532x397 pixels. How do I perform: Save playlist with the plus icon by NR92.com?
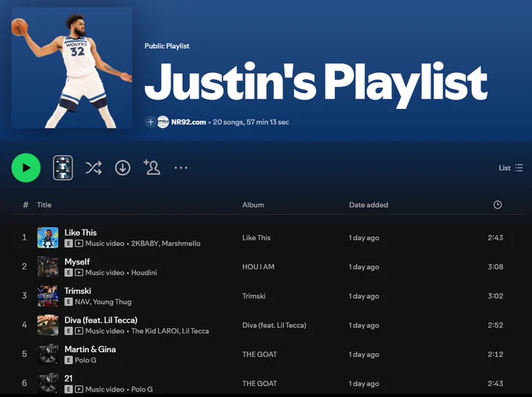[151, 122]
